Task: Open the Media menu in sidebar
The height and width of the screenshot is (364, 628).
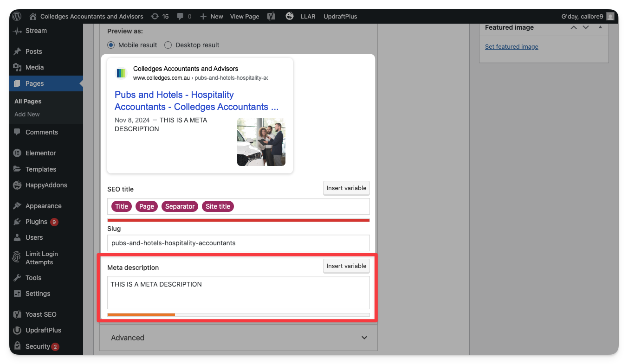Action: [x=34, y=67]
